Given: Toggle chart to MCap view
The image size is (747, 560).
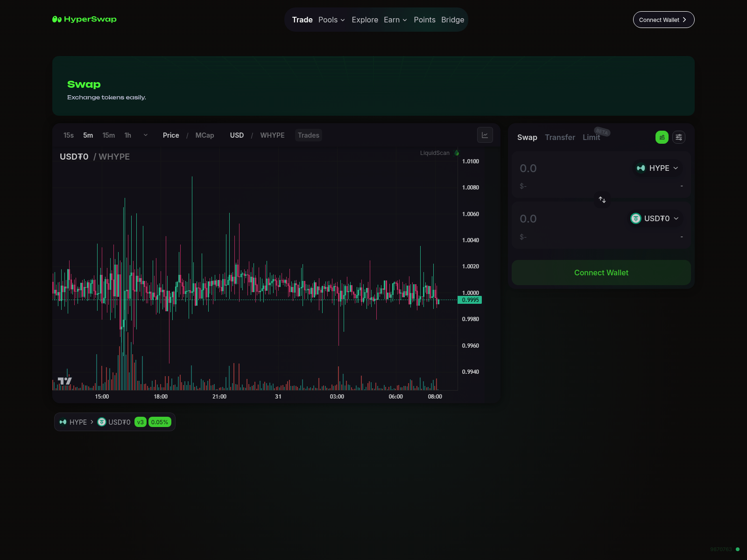Looking at the screenshot, I should pyautogui.click(x=204, y=135).
